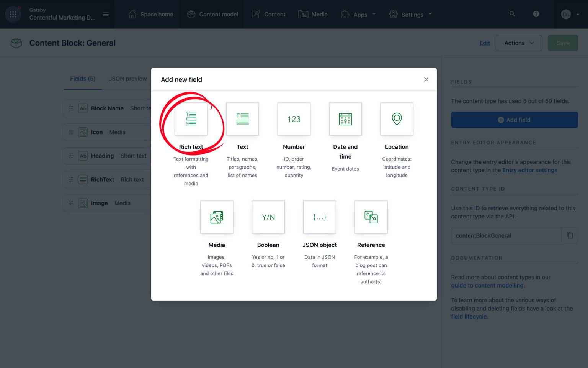The width and height of the screenshot is (588, 368).
Task: Open the Content model section
Action: click(x=212, y=14)
